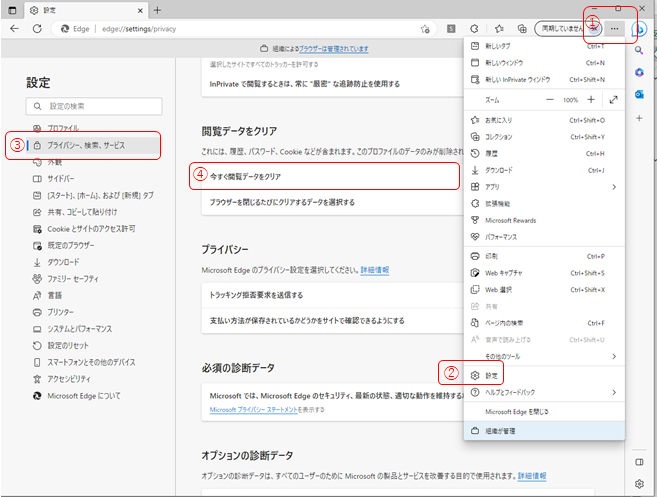Select 印刷 in the menu

pyautogui.click(x=544, y=256)
